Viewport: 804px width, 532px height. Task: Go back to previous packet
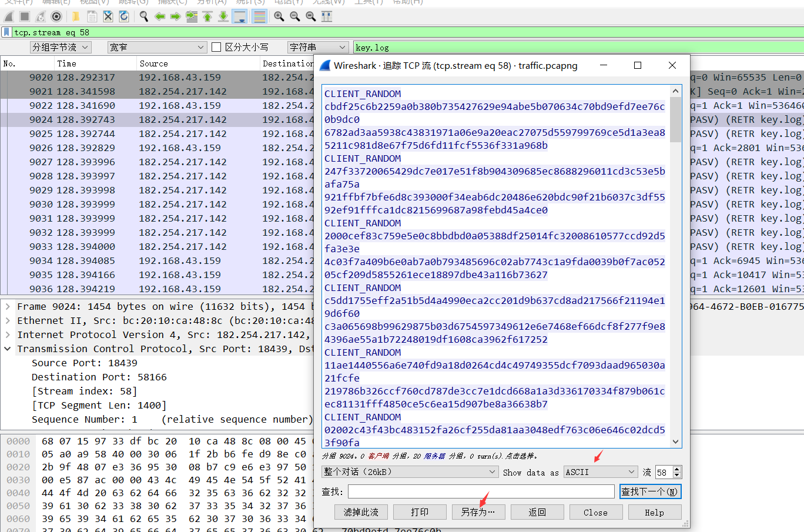click(x=159, y=16)
